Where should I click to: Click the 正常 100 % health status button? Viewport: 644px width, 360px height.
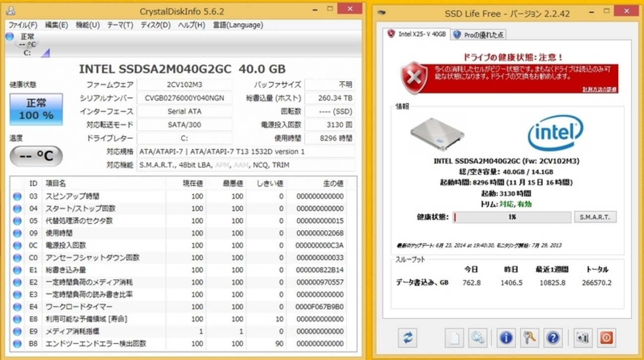coord(36,109)
